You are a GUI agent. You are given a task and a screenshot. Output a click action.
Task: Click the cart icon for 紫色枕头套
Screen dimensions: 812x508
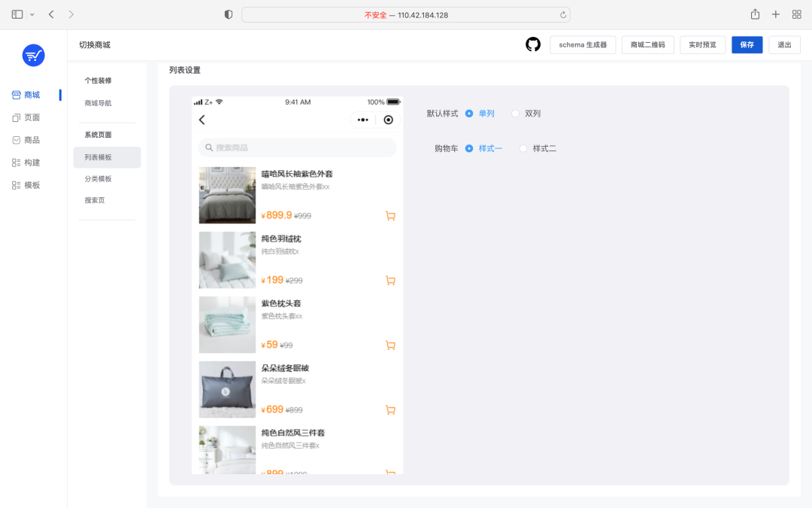(x=390, y=345)
